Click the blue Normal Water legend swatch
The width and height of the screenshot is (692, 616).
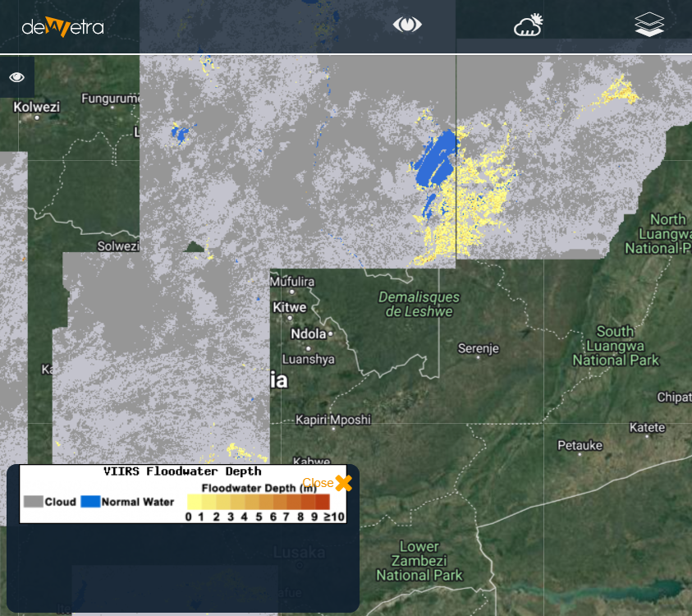90,502
